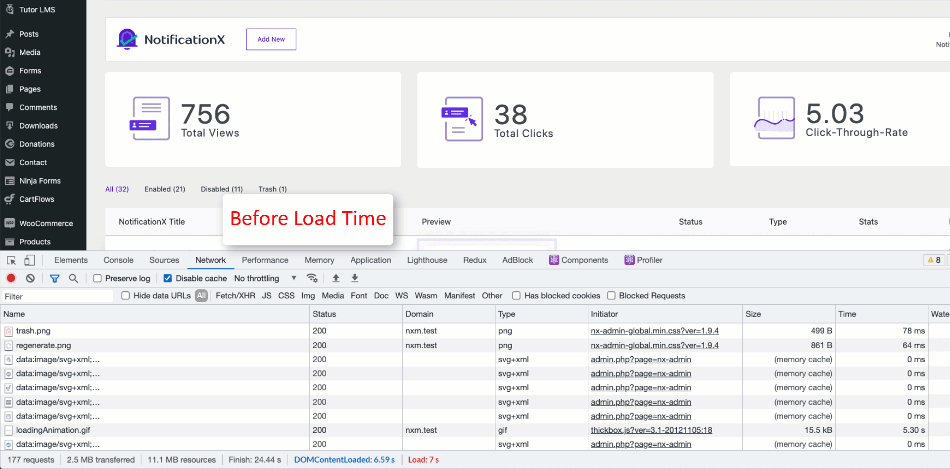
Task: Click the Pages icon in sidebar
Action: 9,89
